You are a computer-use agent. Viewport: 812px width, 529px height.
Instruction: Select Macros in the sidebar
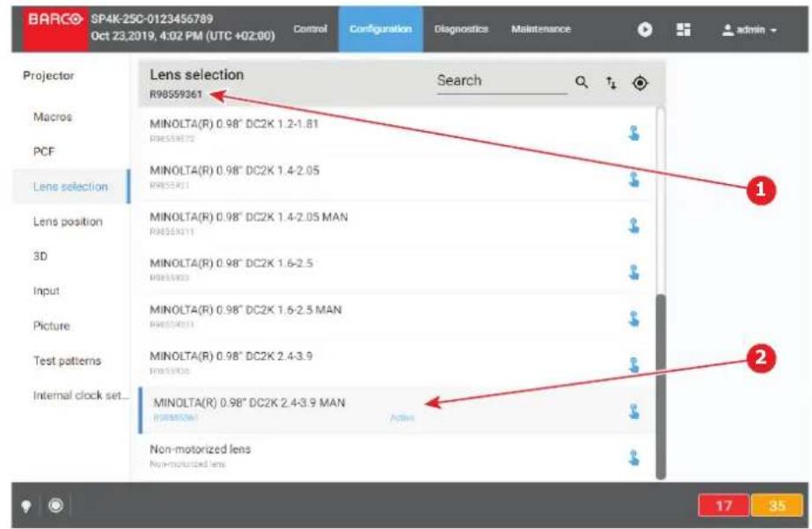[x=53, y=117]
